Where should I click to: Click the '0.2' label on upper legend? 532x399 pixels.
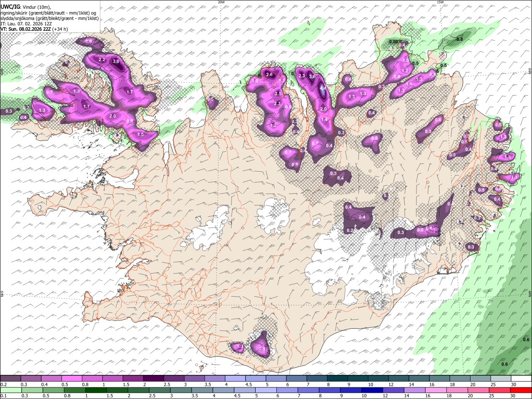3,384
